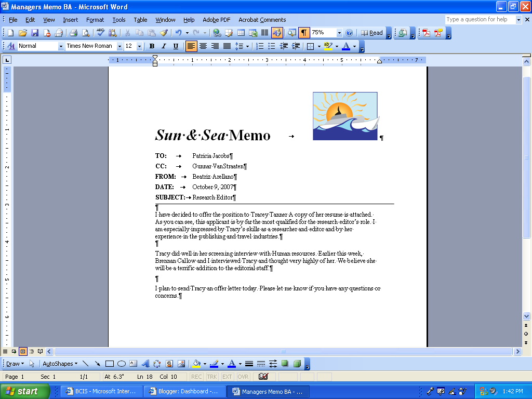Open the Edit menu
The image size is (532, 399).
click(30, 20)
